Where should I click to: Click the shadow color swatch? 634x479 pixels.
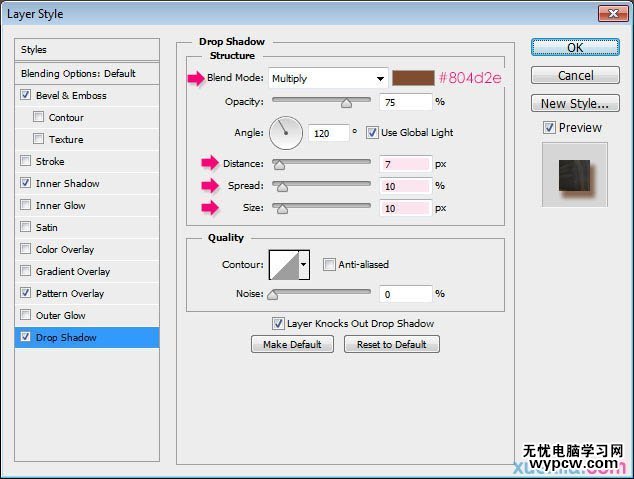413,78
